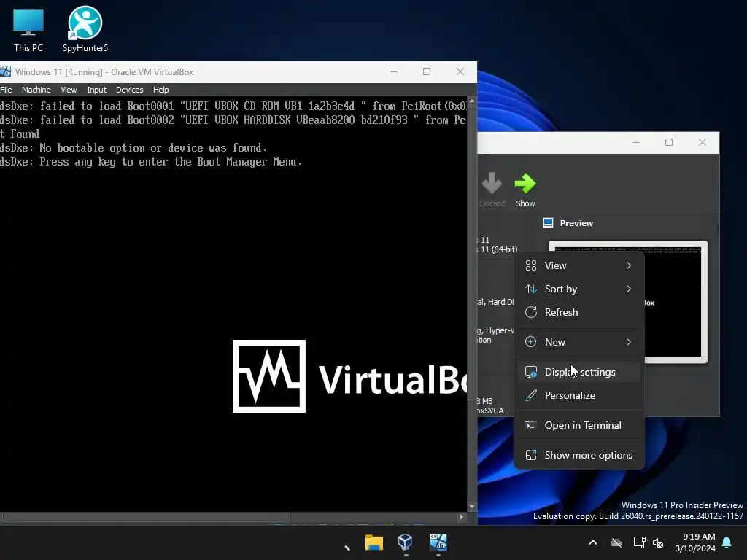Viewport: 747px width, 560px height.
Task: Click the VirtualBox VM window title icon
Action: coord(6,72)
